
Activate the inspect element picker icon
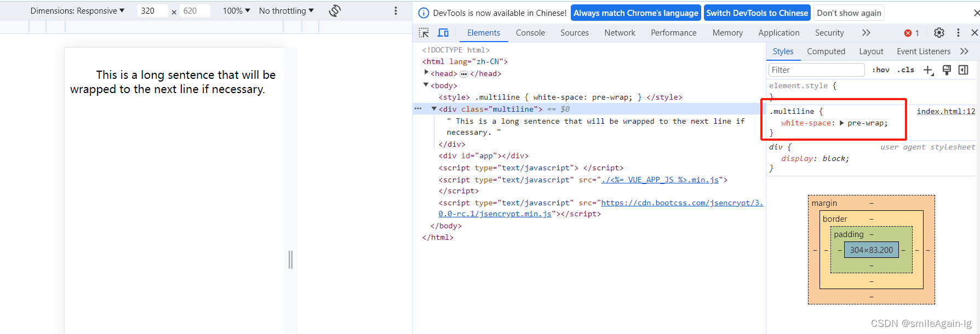[x=424, y=33]
